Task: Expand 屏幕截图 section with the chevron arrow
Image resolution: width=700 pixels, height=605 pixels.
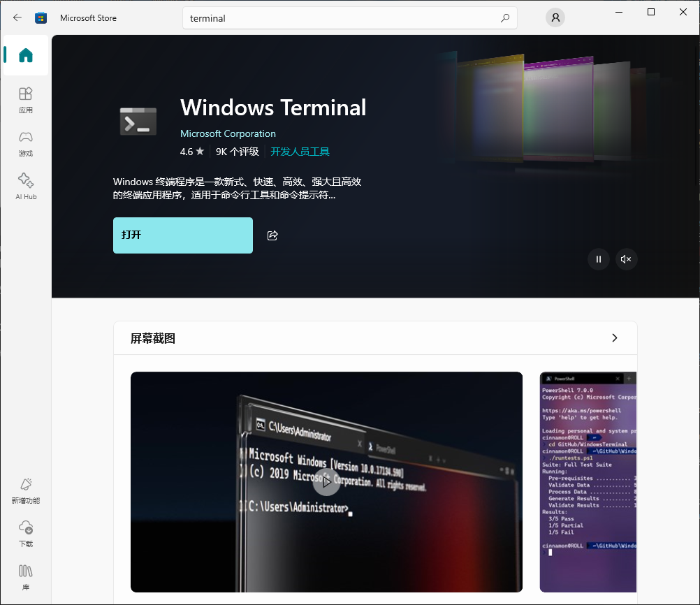Action: [x=615, y=338]
